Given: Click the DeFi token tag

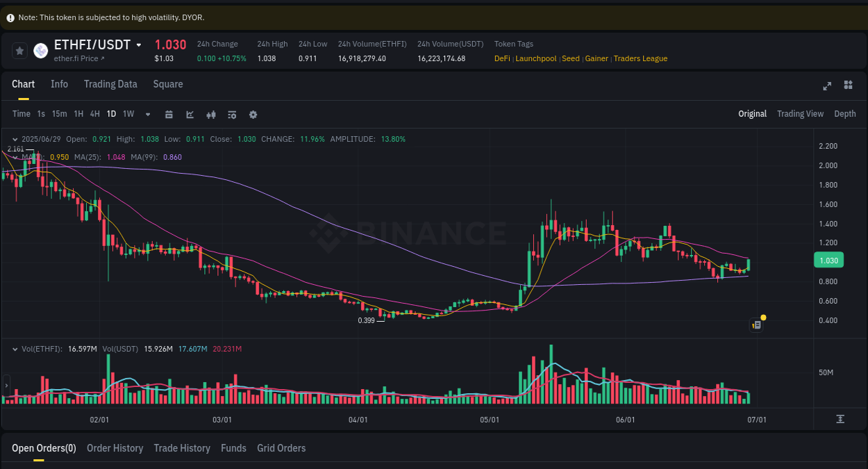Looking at the screenshot, I should pyautogui.click(x=502, y=58).
